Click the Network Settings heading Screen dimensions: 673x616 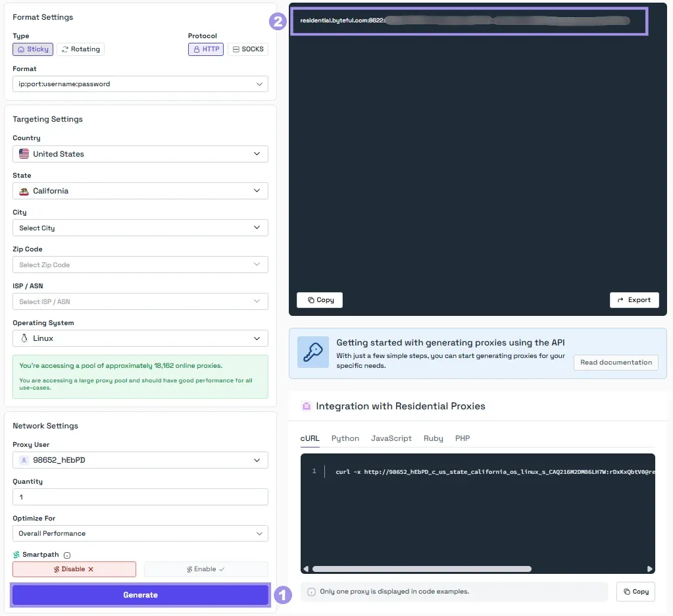coord(45,426)
